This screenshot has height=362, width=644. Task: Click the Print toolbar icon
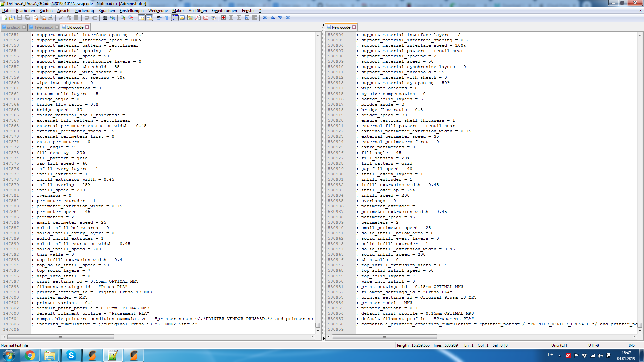(51, 18)
